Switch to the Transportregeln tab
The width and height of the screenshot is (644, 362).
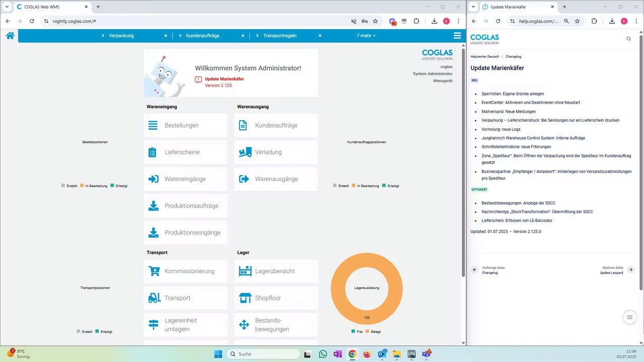pyautogui.click(x=280, y=36)
